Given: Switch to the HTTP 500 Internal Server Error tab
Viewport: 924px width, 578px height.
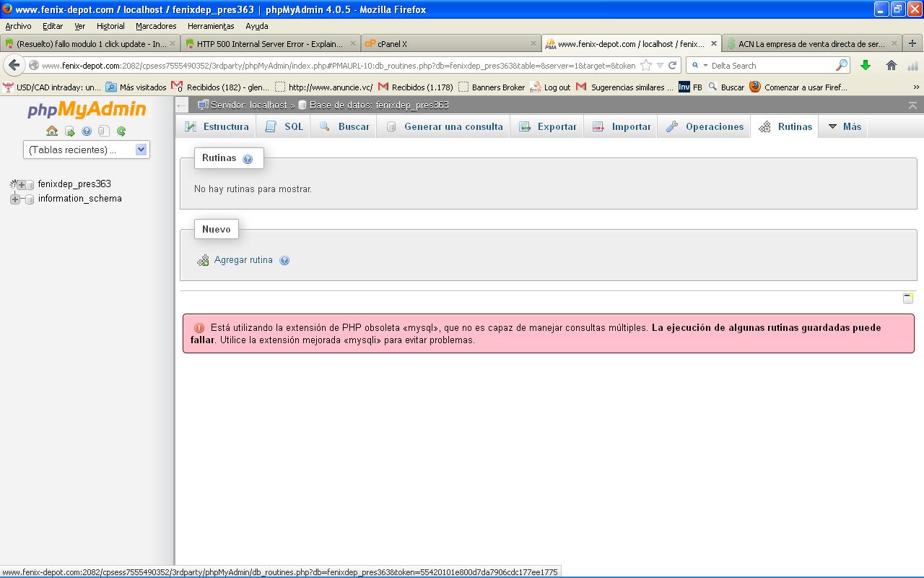Looking at the screenshot, I should coord(270,43).
